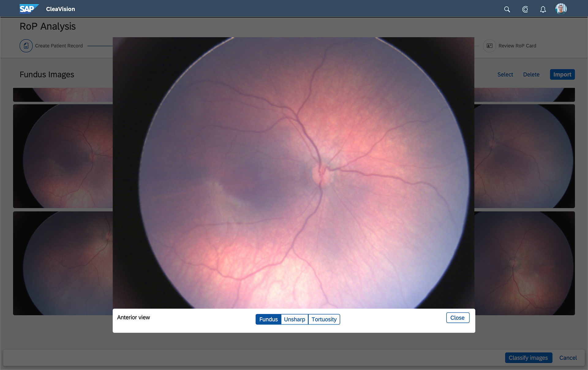The height and width of the screenshot is (370, 588).
Task: Close the image viewer dialog
Action: pyautogui.click(x=458, y=318)
